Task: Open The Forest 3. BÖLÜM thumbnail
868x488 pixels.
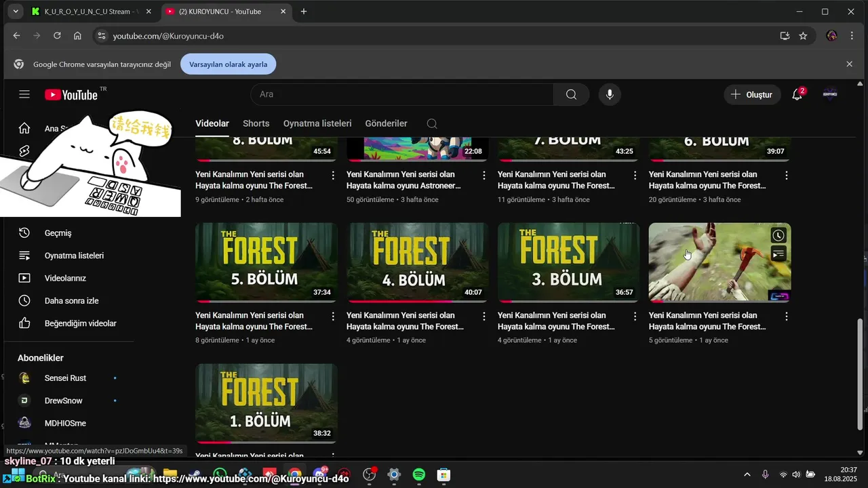Action: click(x=568, y=262)
